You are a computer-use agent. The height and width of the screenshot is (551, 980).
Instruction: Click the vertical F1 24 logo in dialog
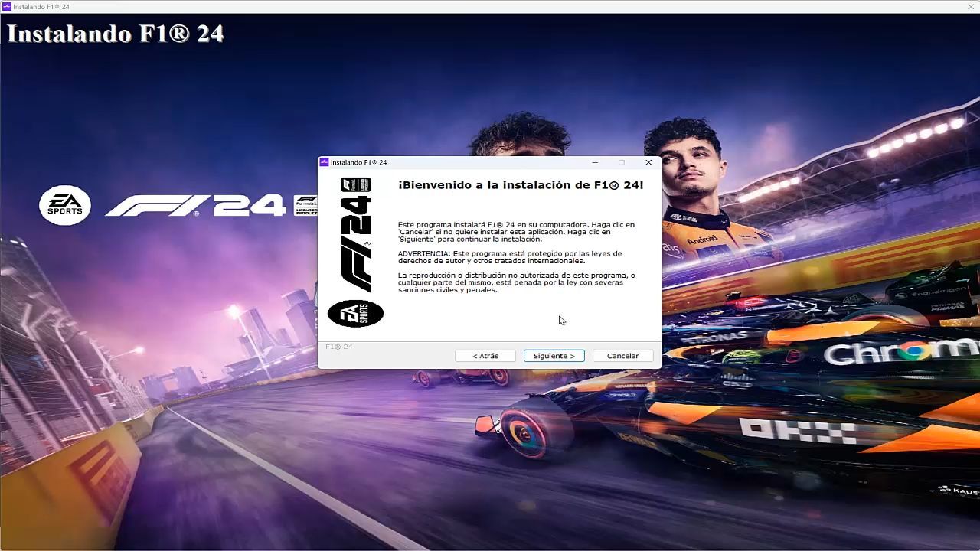356,244
